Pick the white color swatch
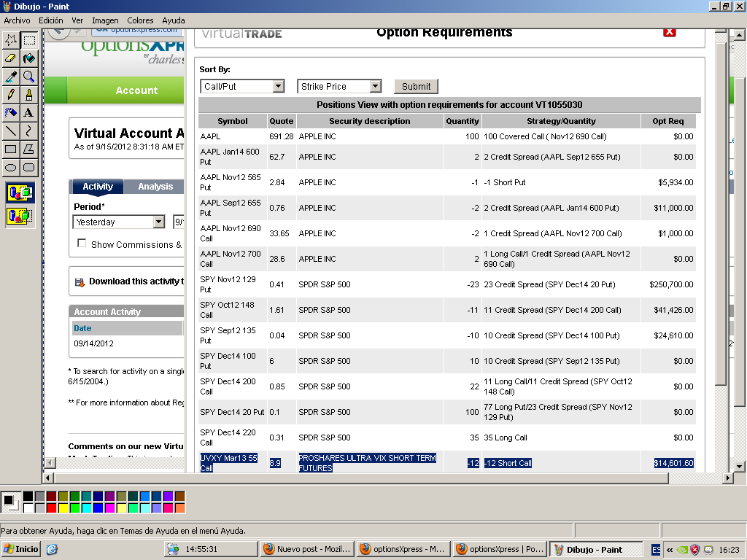747x560 pixels. pos(28,508)
